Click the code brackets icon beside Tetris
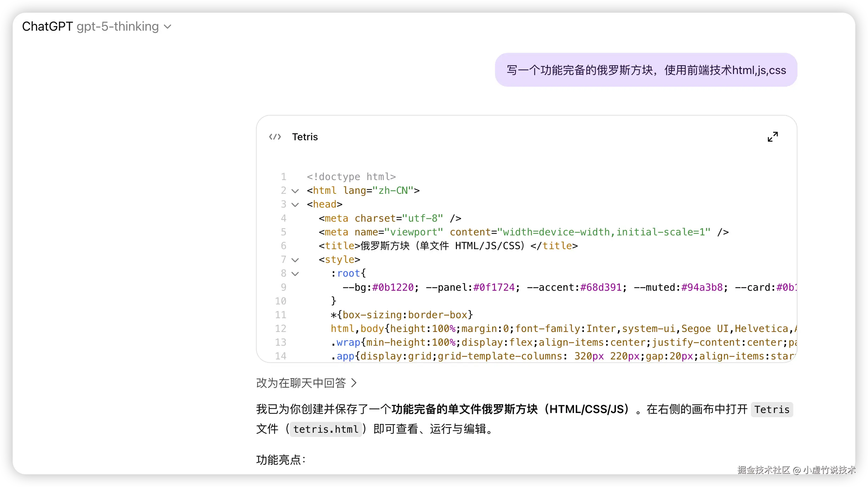The width and height of the screenshot is (868, 487). (x=275, y=137)
